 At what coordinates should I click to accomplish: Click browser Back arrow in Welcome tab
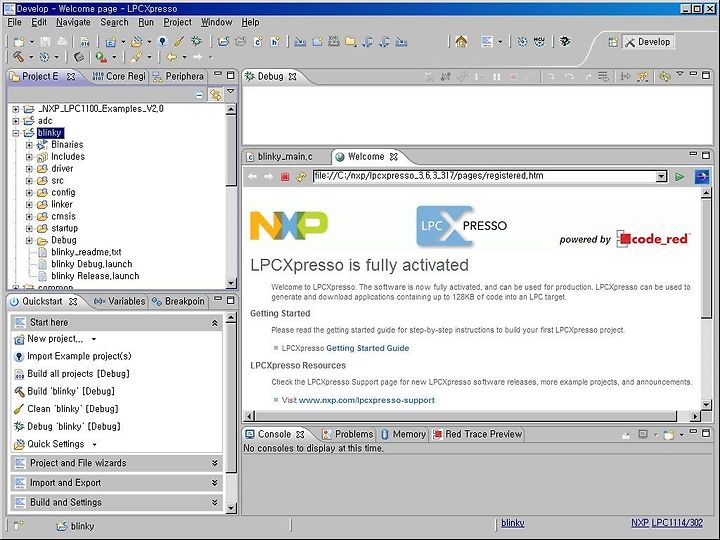click(x=252, y=177)
